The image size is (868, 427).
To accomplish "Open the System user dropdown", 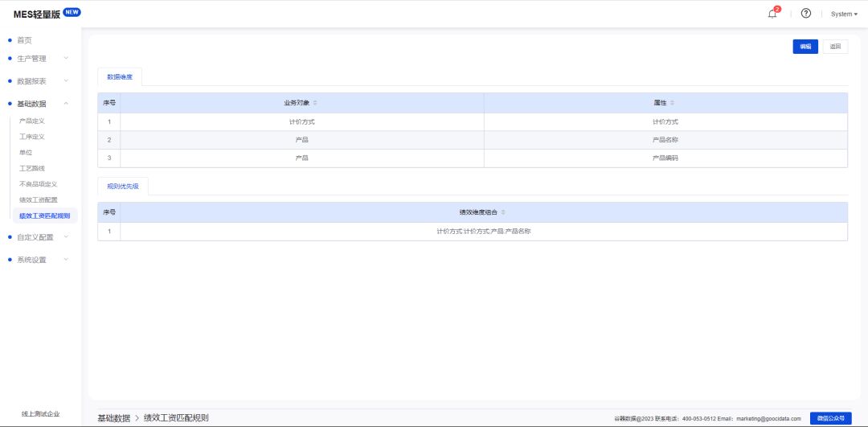I will coord(844,14).
